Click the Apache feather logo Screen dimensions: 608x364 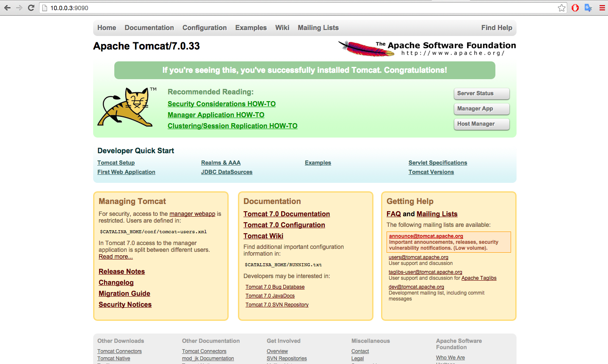366,48
